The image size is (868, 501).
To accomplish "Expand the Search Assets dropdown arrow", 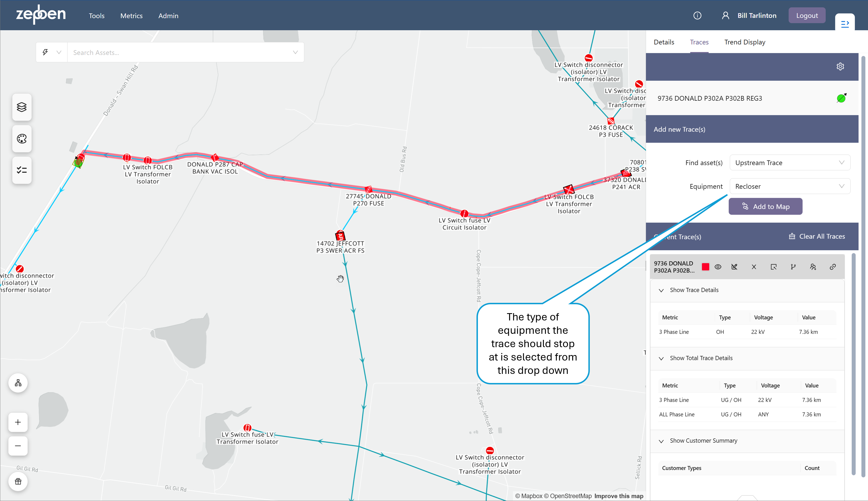I will coord(295,52).
